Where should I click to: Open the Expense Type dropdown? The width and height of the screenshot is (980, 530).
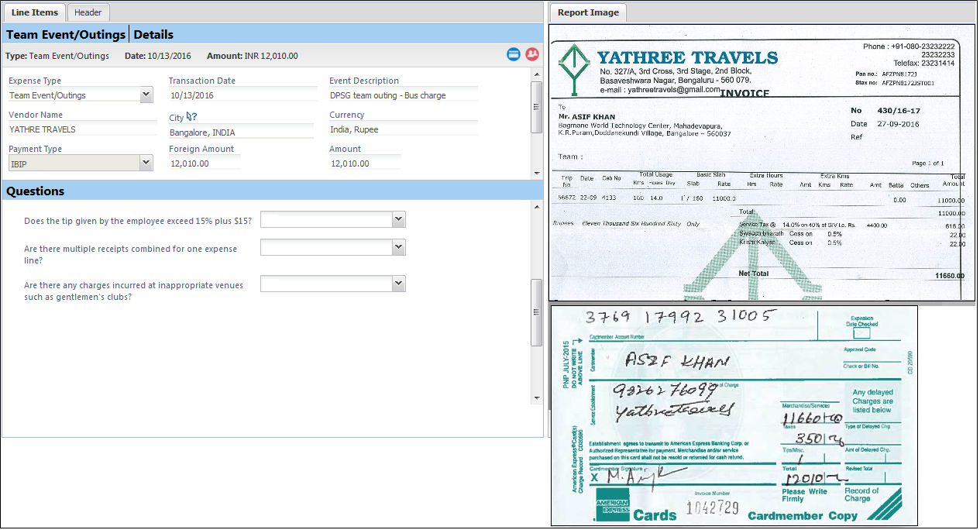click(146, 95)
